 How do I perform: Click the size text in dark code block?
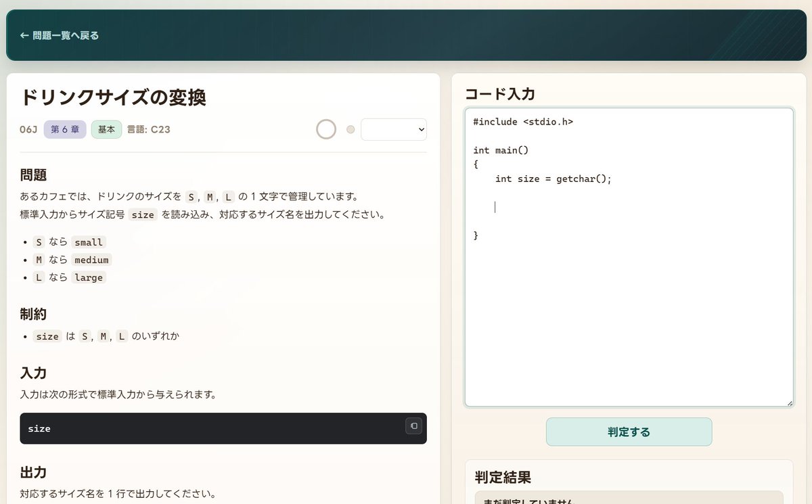(39, 428)
